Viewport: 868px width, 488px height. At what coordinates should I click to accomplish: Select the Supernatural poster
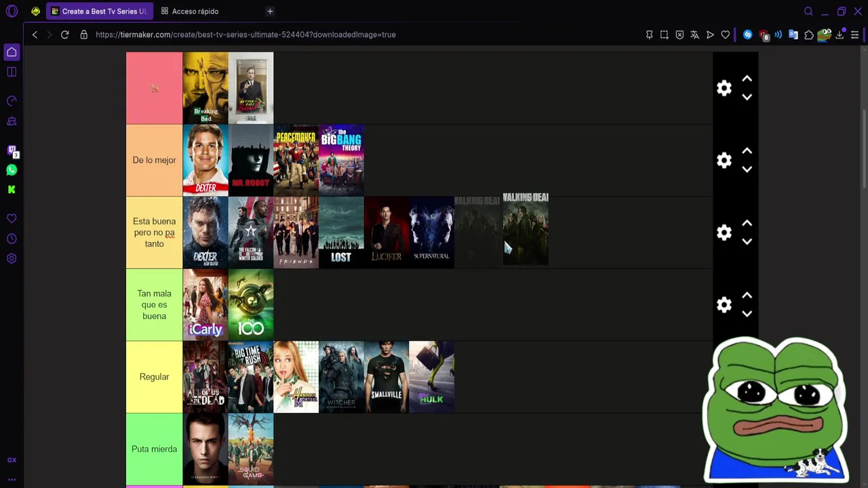(431, 232)
